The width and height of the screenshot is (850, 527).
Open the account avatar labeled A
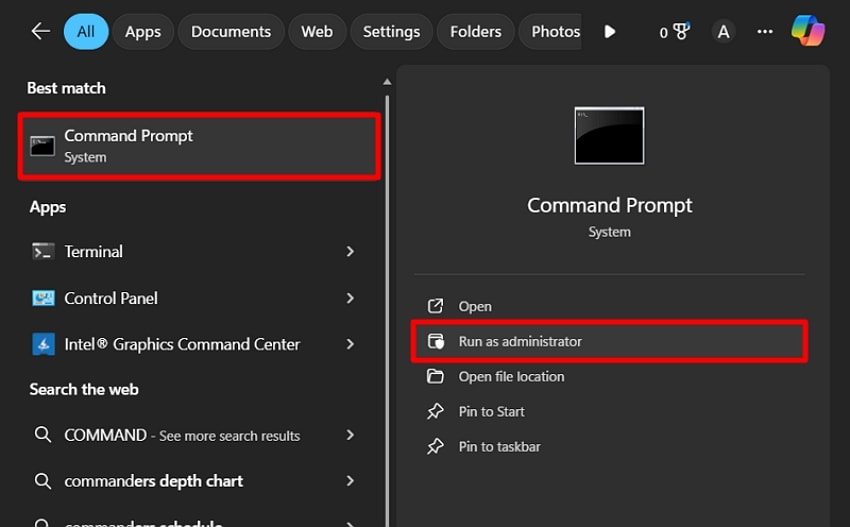point(723,31)
